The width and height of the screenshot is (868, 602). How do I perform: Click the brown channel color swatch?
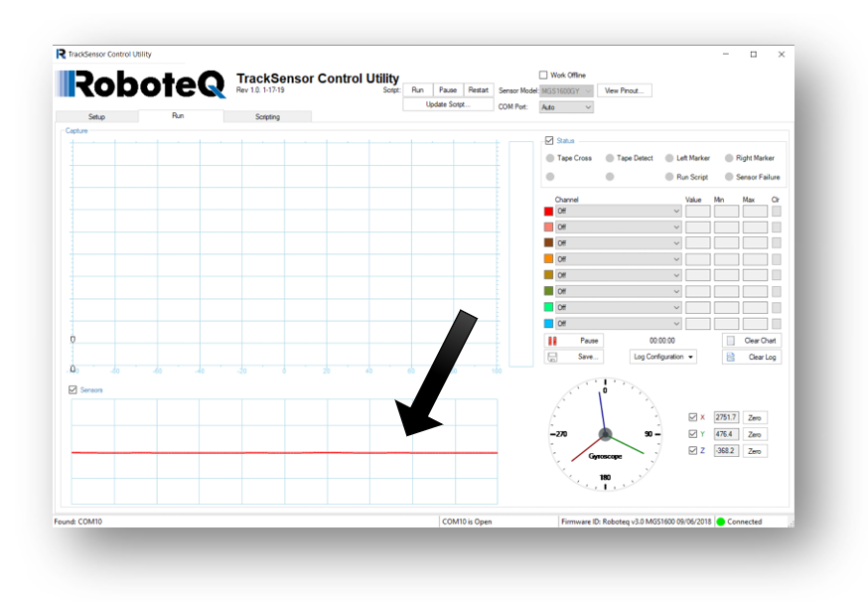pos(548,243)
